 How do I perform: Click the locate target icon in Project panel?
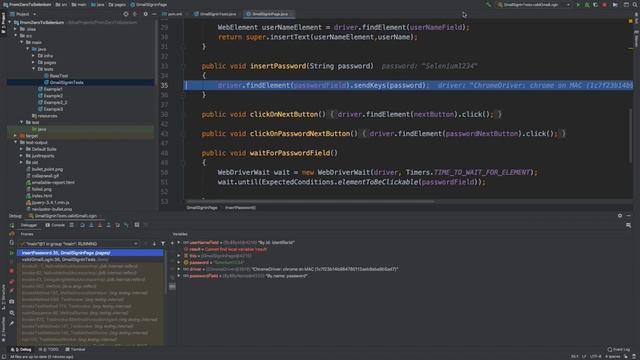pos(126,14)
